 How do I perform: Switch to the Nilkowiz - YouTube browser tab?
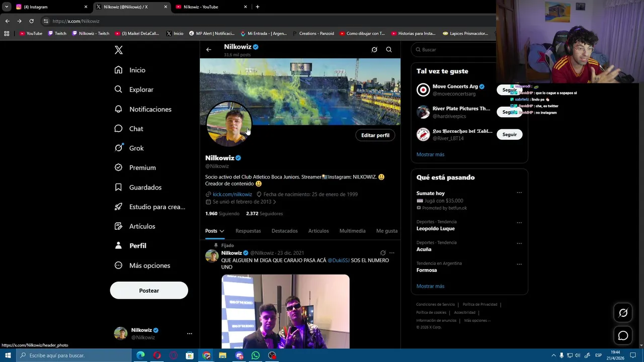tap(211, 7)
